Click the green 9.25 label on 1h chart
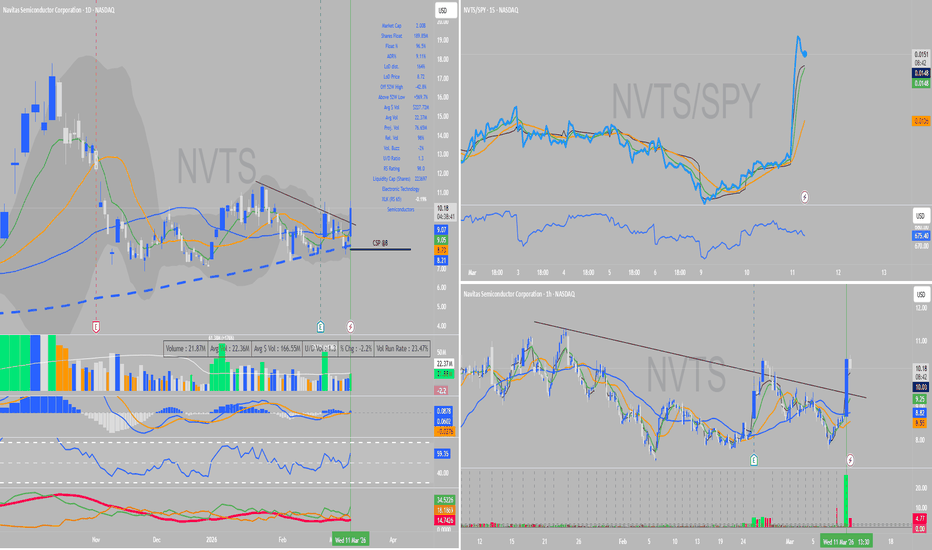932x550 pixels. (x=920, y=399)
